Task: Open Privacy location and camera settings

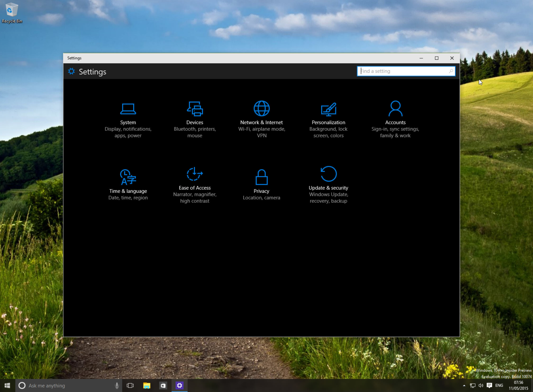Action: (262, 185)
